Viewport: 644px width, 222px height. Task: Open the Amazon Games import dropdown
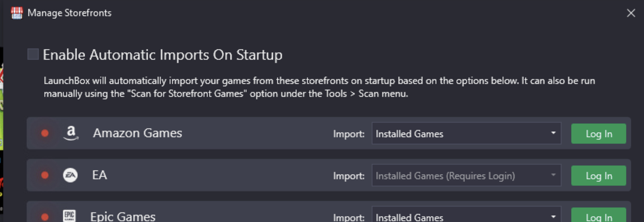[x=466, y=134]
